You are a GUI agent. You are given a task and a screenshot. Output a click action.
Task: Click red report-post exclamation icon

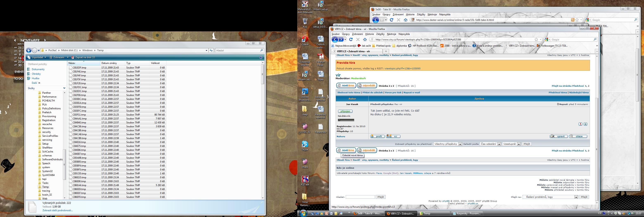(x=580, y=124)
